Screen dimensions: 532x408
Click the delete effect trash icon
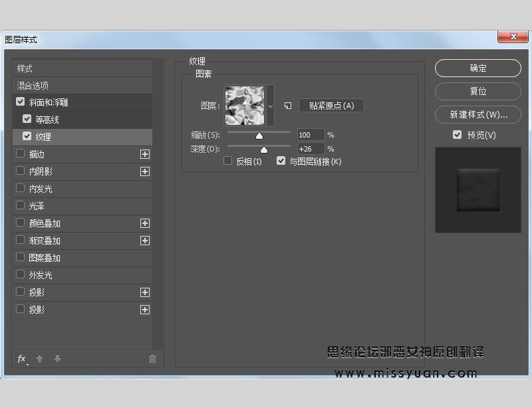(x=152, y=359)
